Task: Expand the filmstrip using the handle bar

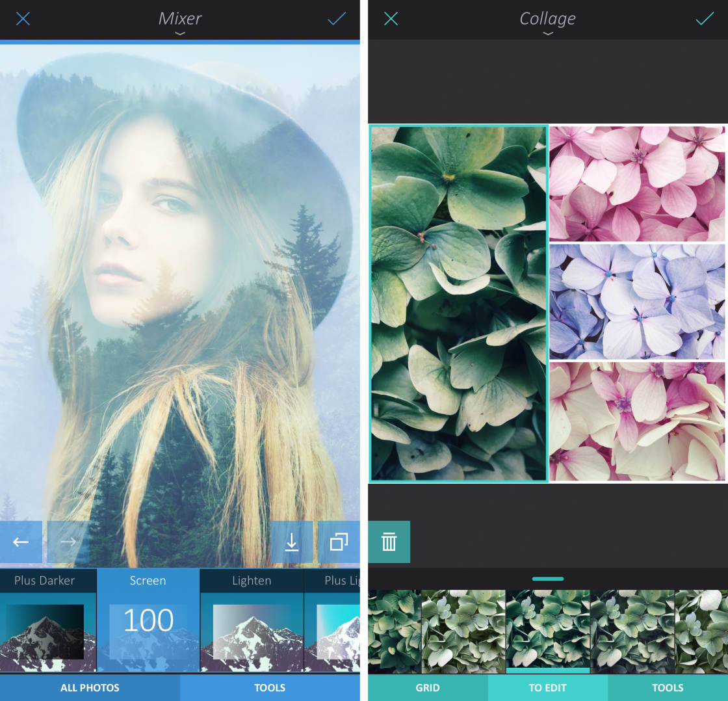Action: (x=547, y=578)
